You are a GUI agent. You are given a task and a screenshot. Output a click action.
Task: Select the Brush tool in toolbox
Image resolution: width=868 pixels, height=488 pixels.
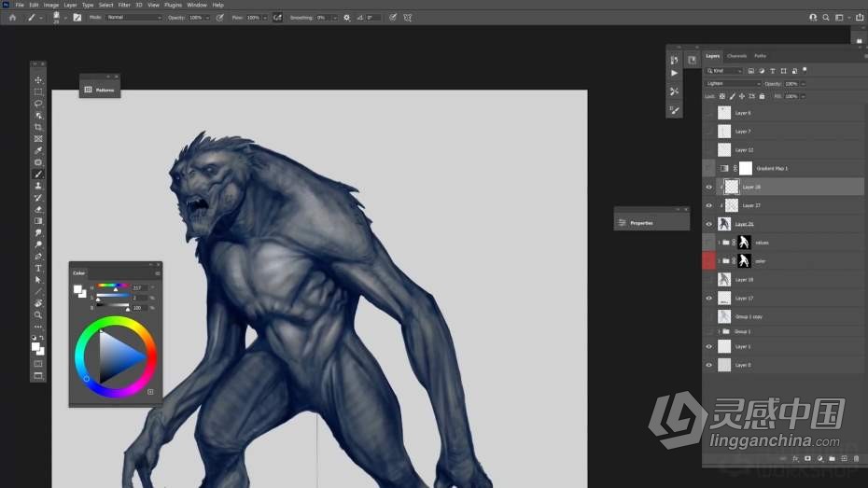(38, 174)
